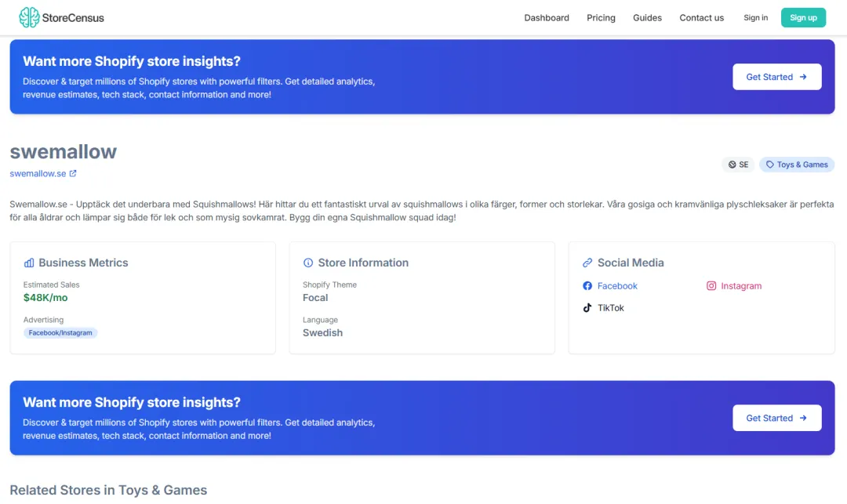Click the Store Information info icon
Image resolution: width=847 pixels, height=504 pixels.
308,263
